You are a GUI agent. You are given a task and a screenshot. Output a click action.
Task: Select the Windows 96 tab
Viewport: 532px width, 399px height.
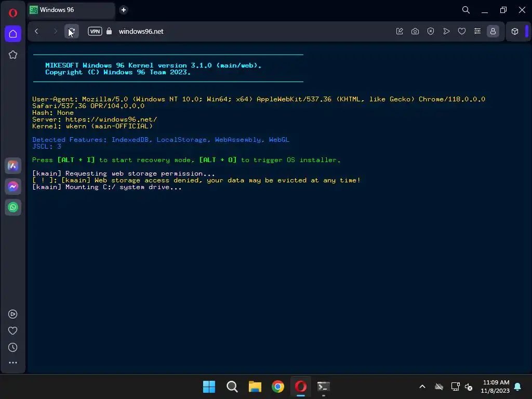point(71,10)
